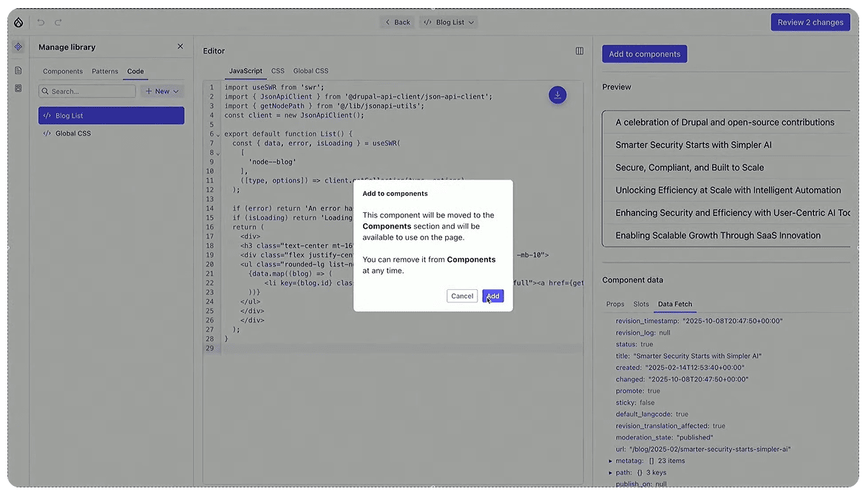Click inside the library search field
868x497 pixels.
87,91
